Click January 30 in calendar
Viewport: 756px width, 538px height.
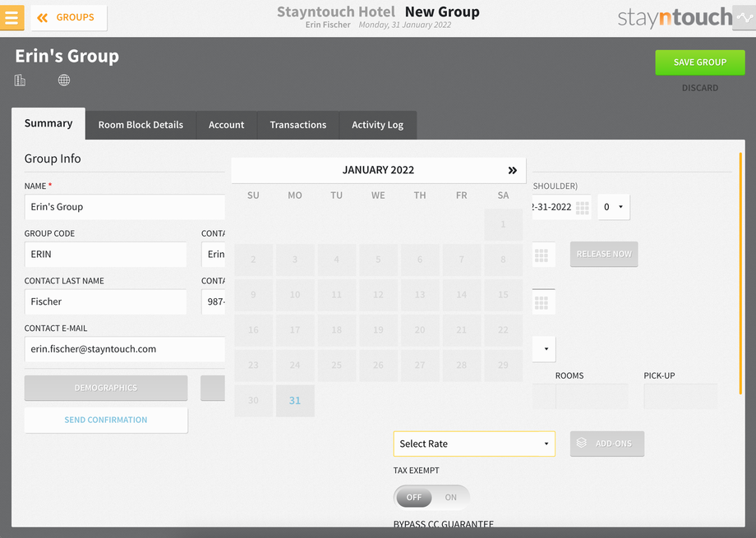(x=253, y=400)
